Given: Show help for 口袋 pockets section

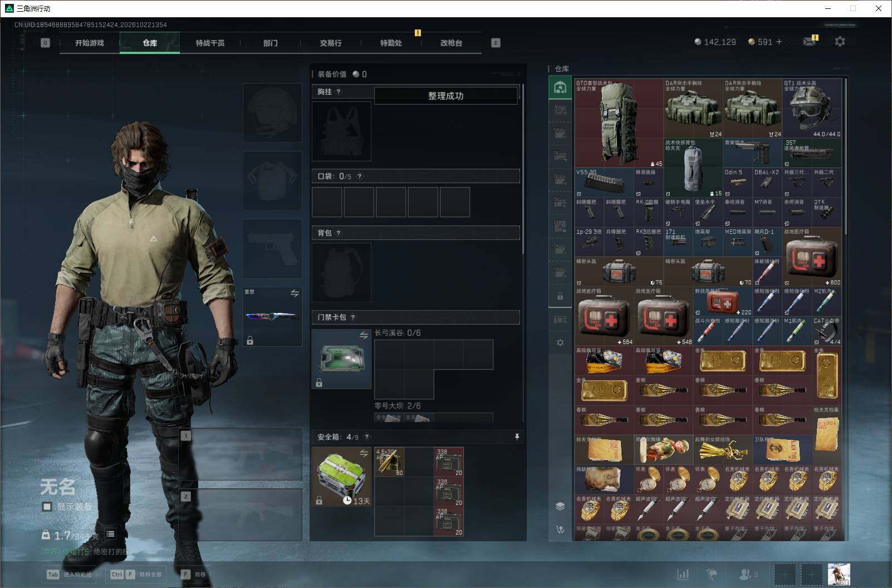Looking at the screenshot, I should [360, 177].
